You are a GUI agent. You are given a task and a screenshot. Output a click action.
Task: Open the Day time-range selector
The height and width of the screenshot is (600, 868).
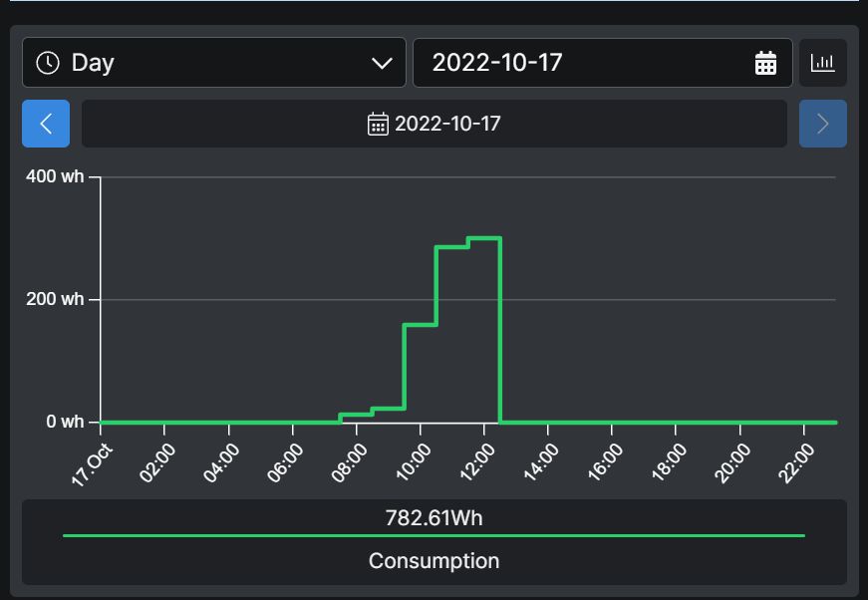tap(213, 63)
